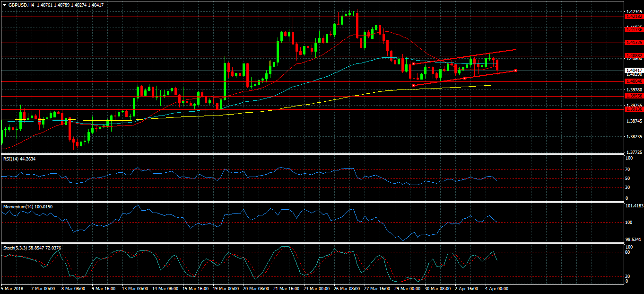Viewport: 644px width, 294px height.
Task: Click the 13 Mar 00:00 date label
Action: 135,288
